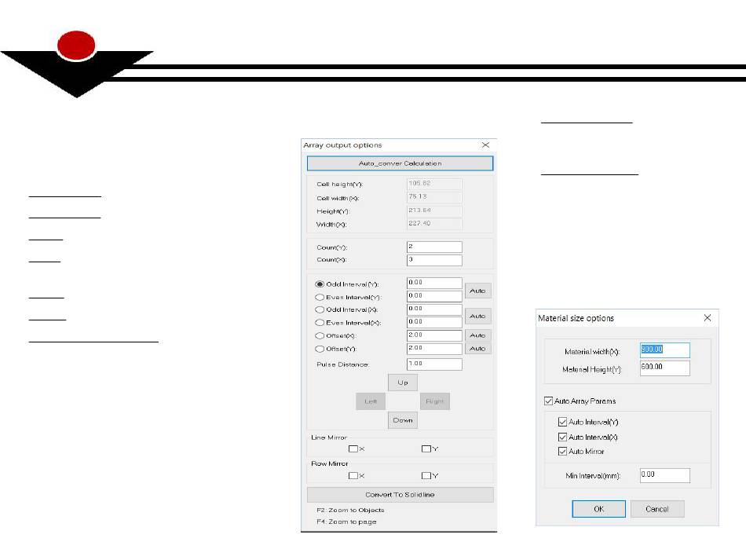Click the Auto_conver Calculation button
This screenshot has height=560, width=746.
(400, 163)
